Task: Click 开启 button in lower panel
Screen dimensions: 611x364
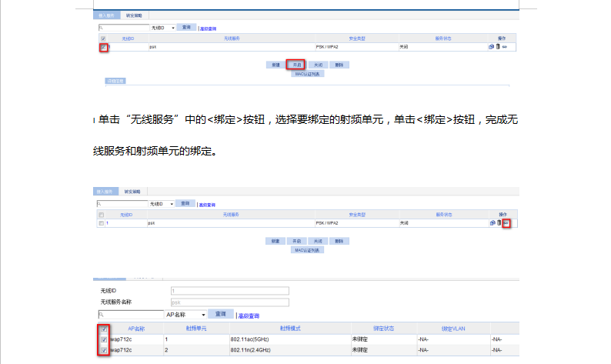Action: tap(297, 241)
